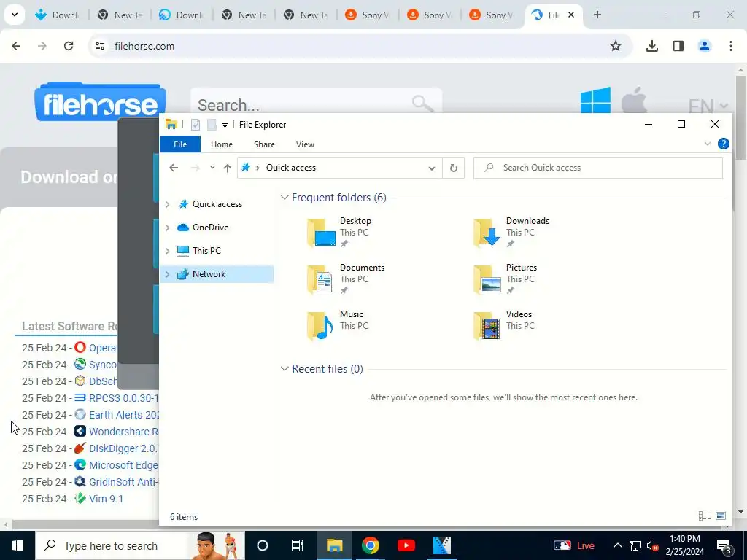Open the Earth Alerts link
Viewport: 747px width, 560px height.
click(124, 415)
